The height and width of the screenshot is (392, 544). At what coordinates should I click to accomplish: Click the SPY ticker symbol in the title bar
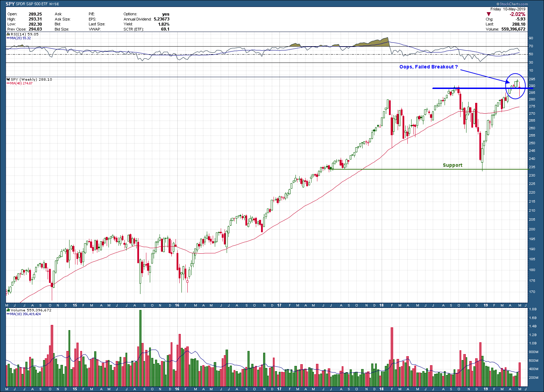click(10, 4)
